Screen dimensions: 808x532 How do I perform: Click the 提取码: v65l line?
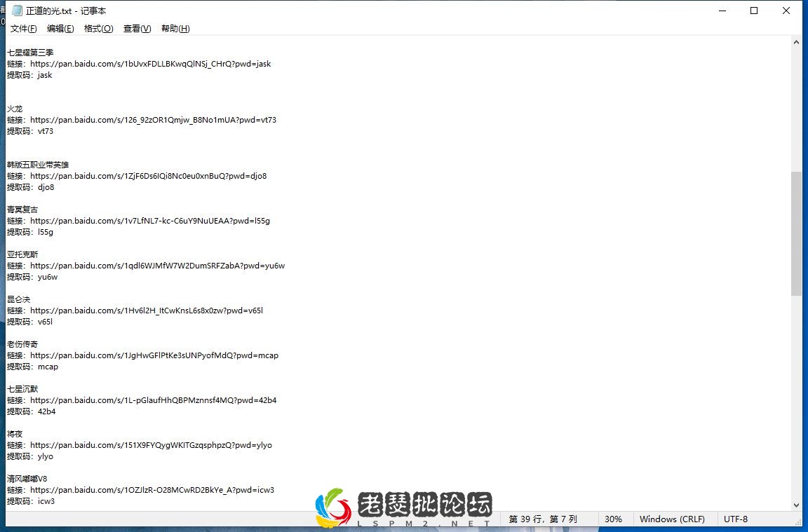[x=29, y=322]
